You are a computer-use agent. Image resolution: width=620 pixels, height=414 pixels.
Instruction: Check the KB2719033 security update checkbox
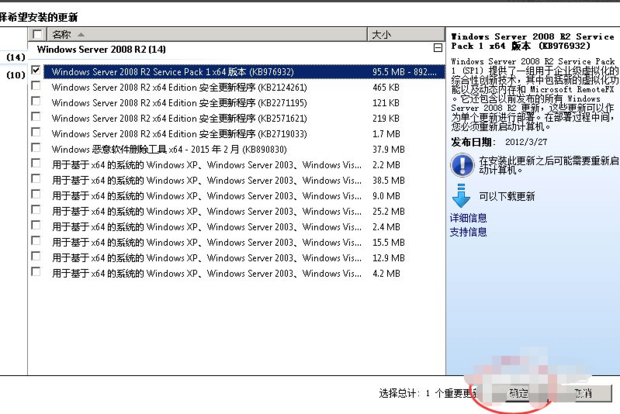click(36, 132)
